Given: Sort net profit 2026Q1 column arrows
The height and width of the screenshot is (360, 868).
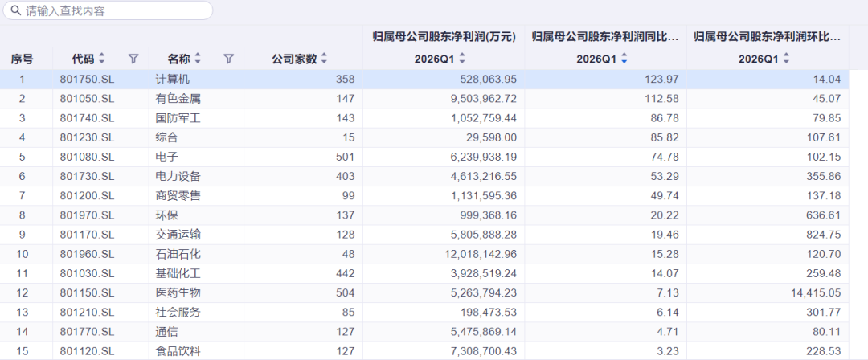Looking at the screenshot, I should point(463,59).
